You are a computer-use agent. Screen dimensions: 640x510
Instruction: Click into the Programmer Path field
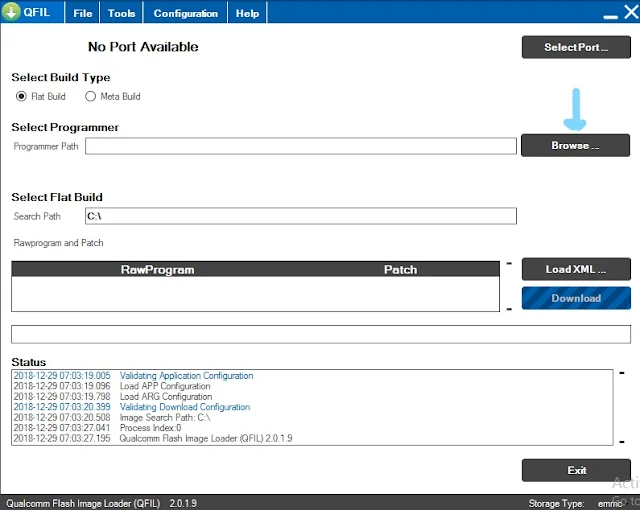click(301, 146)
